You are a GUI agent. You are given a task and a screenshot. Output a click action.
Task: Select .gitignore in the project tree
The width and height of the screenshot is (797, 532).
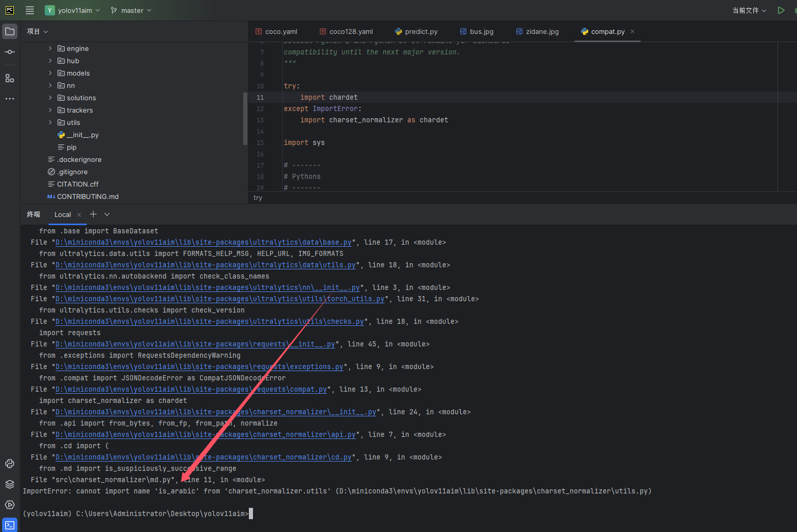73,172
